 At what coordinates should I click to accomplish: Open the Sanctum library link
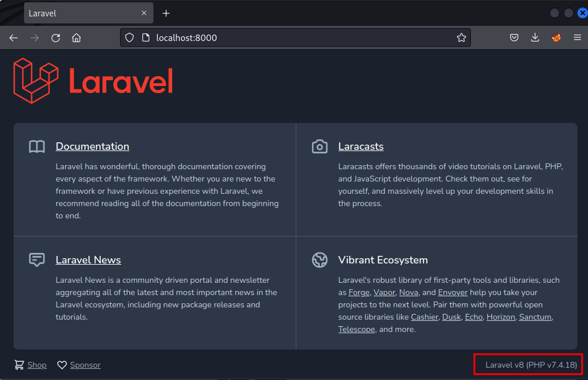point(535,317)
